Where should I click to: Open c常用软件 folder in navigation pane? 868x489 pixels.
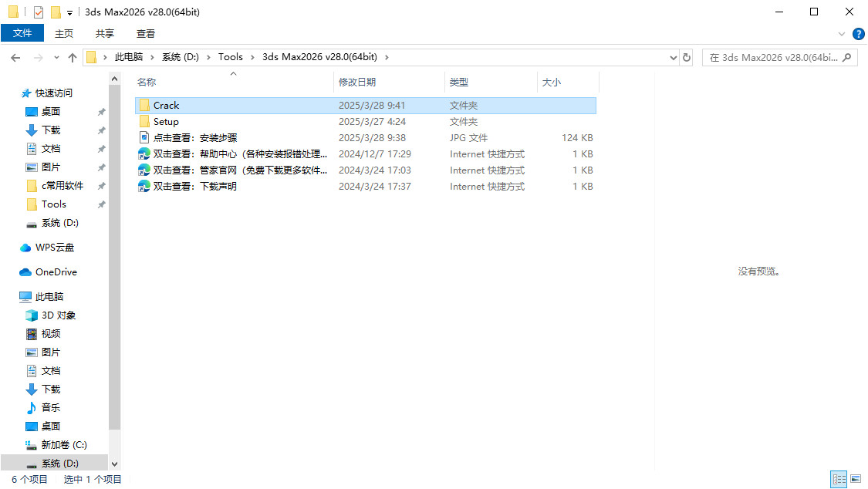coord(62,186)
